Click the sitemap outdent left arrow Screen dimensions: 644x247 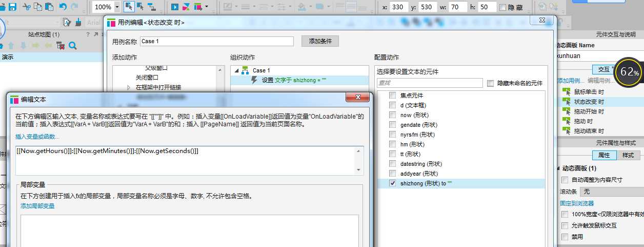click(48, 46)
